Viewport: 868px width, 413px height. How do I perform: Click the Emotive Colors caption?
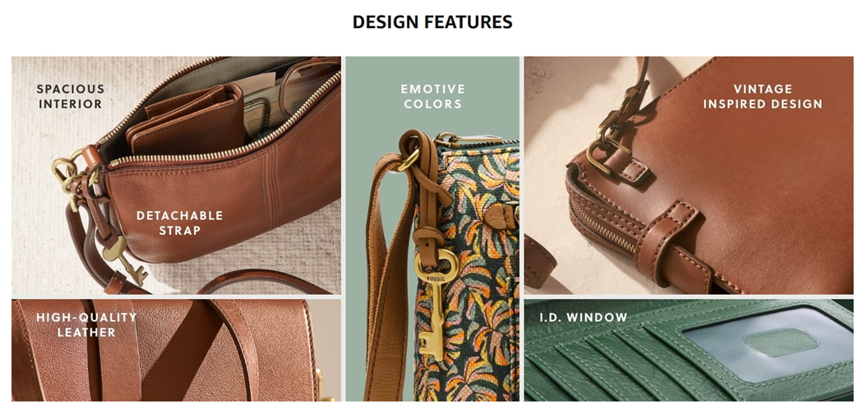[433, 96]
